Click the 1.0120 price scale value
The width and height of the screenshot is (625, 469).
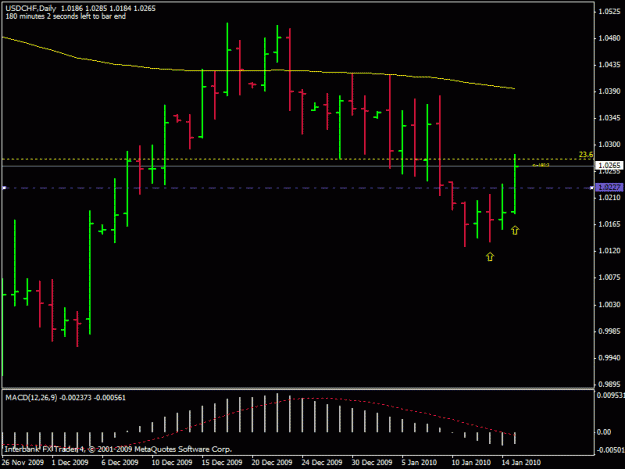tap(610, 251)
